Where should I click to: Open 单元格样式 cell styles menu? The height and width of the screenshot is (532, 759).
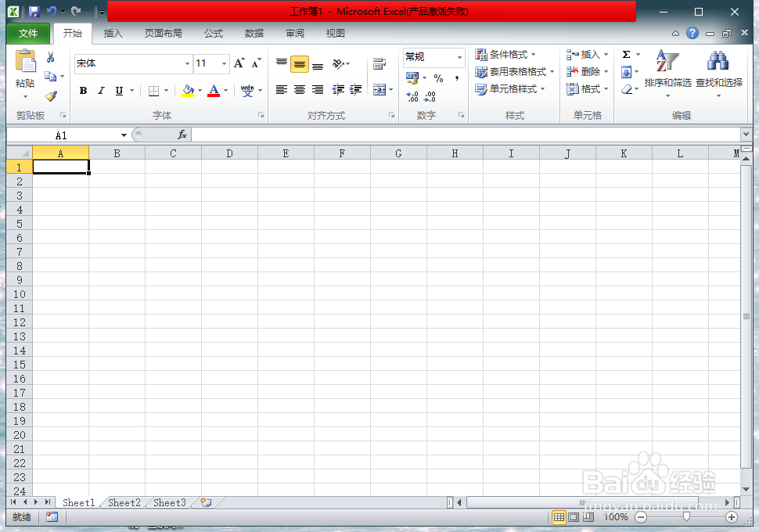[x=510, y=89]
